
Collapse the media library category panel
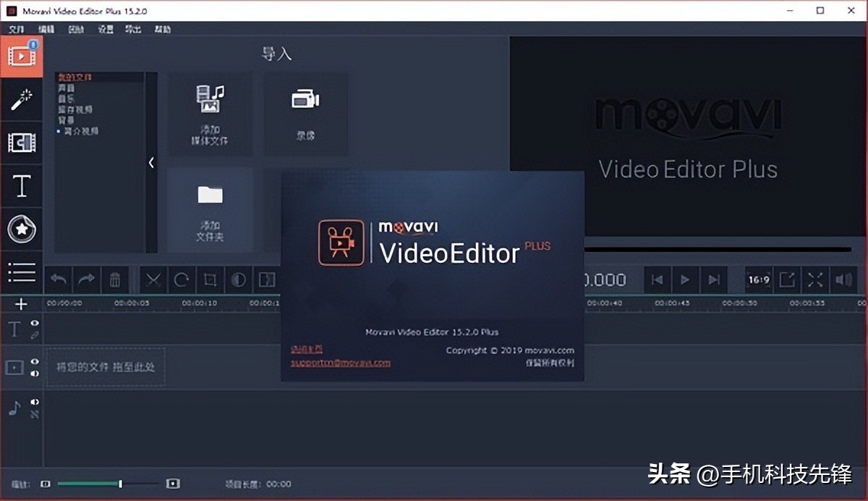coord(151,163)
